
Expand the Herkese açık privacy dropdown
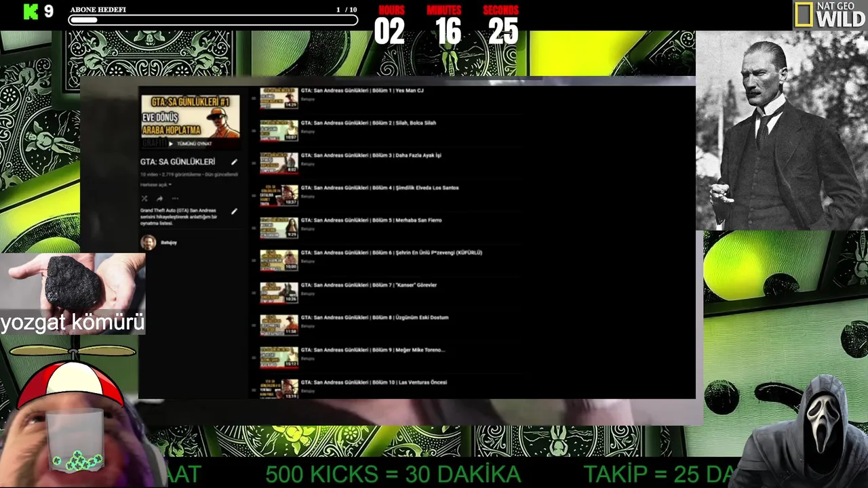(x=156, y=184)
